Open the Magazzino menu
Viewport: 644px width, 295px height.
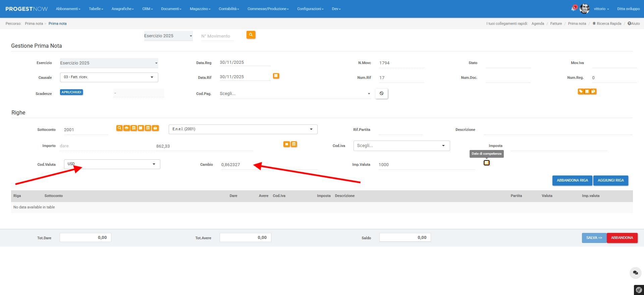(200, 9)
